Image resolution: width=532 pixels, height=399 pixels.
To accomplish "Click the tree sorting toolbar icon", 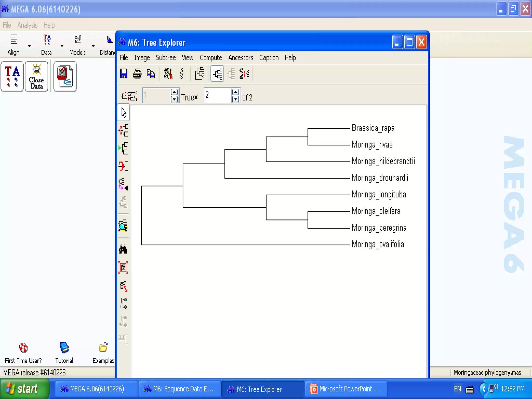I will [244, 74].
